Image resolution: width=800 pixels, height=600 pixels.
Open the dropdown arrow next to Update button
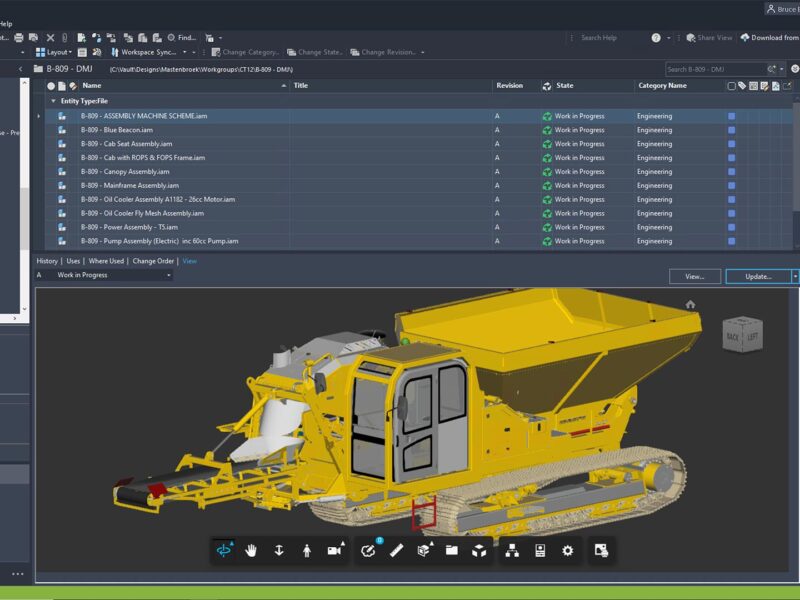pyautogui.click(x=794, y=277)
